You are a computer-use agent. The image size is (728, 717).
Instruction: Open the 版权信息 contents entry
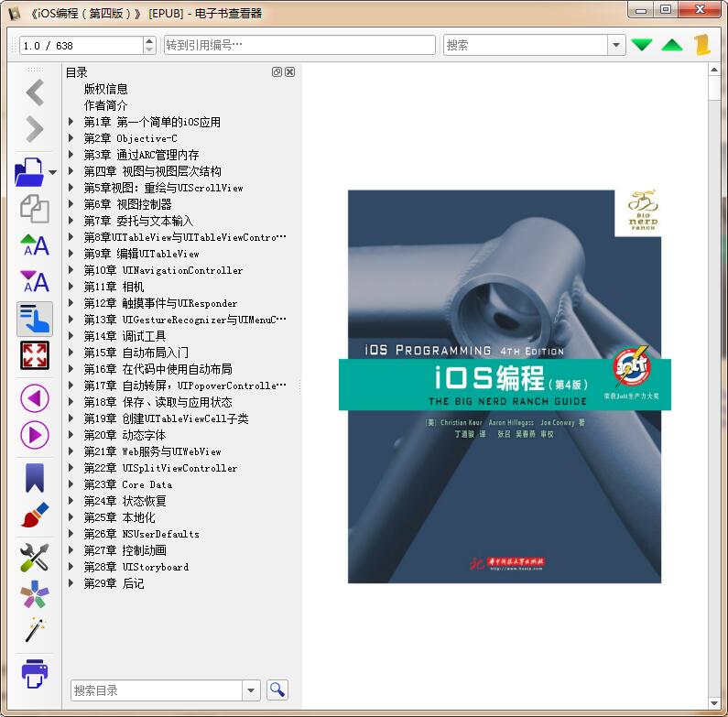[105, 89]
